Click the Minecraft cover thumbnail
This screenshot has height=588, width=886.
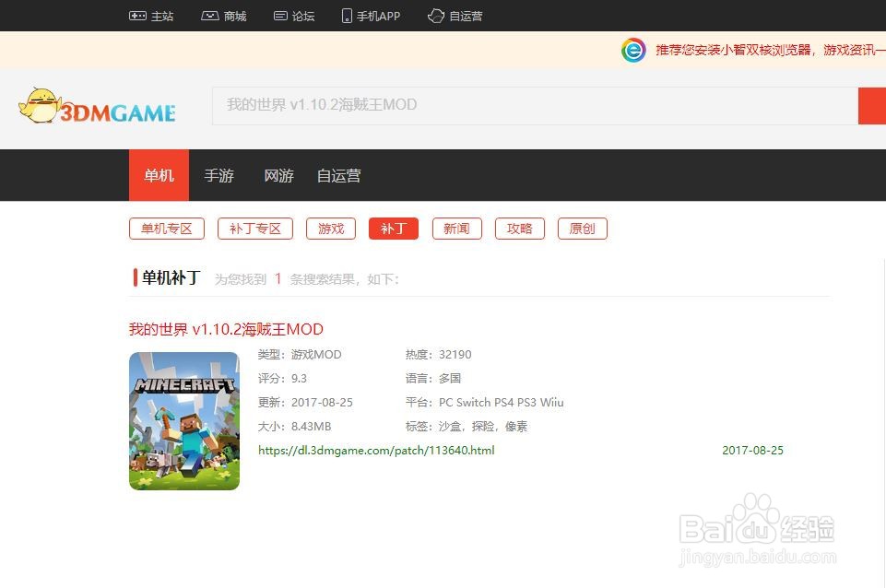184,421
